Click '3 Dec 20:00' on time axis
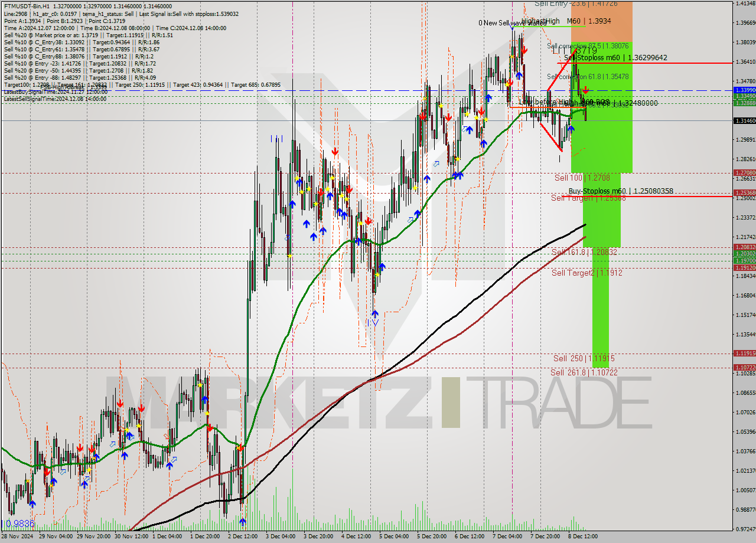The height and width of the screenshot is (543, 756). 318,537
